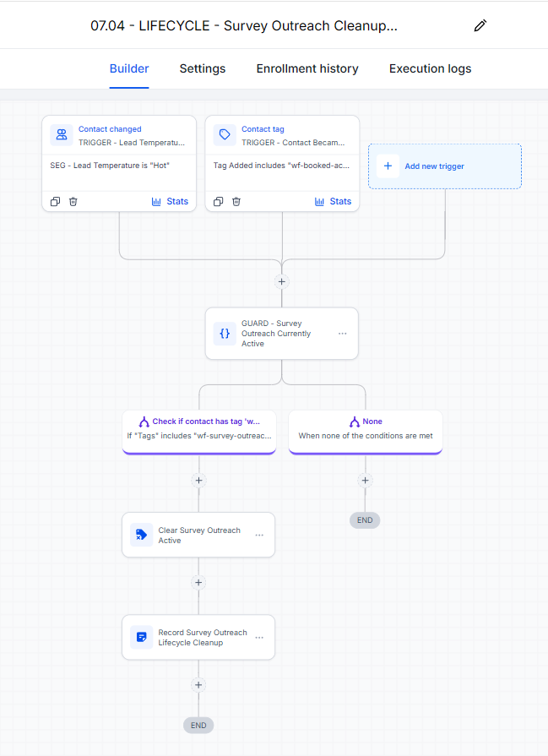Click the 'TRIGGER - Contact Becam...' subtitle
Viewport: 548px width, 756px height.
pyautogui.click(x=293, y=143)
